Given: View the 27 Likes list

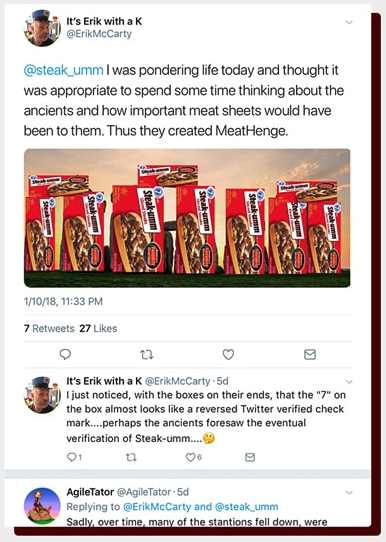Looking at the screenshot, I should 98,328.
